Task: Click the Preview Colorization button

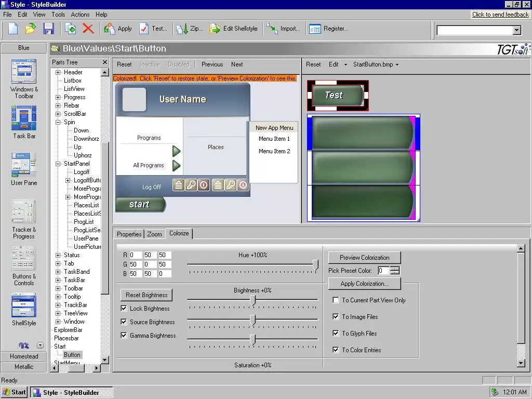Action: coord(364,258)
